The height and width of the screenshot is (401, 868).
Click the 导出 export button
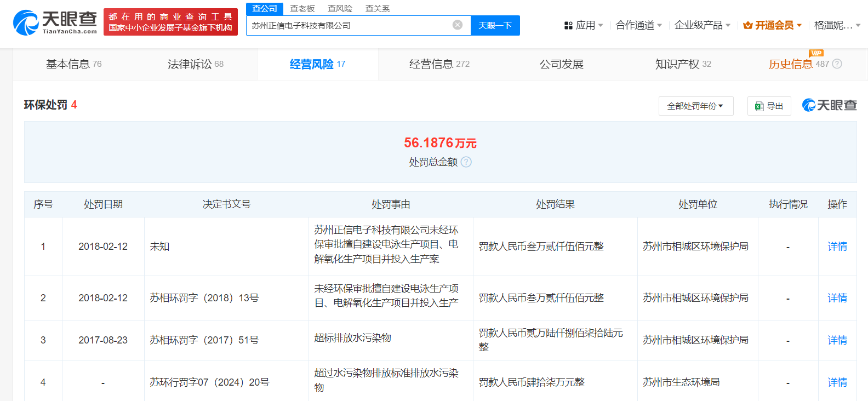pos(769,106)
